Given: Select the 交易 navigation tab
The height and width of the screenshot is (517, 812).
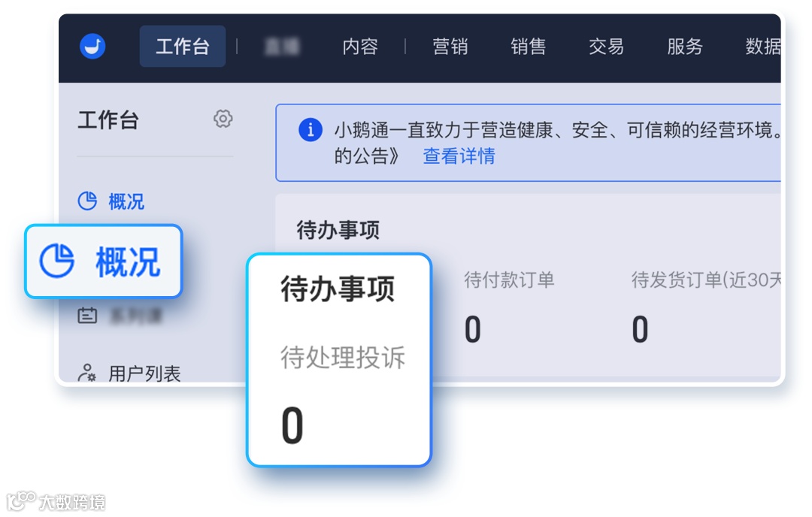Looking at the screenshot, I should tap(607, 47).
